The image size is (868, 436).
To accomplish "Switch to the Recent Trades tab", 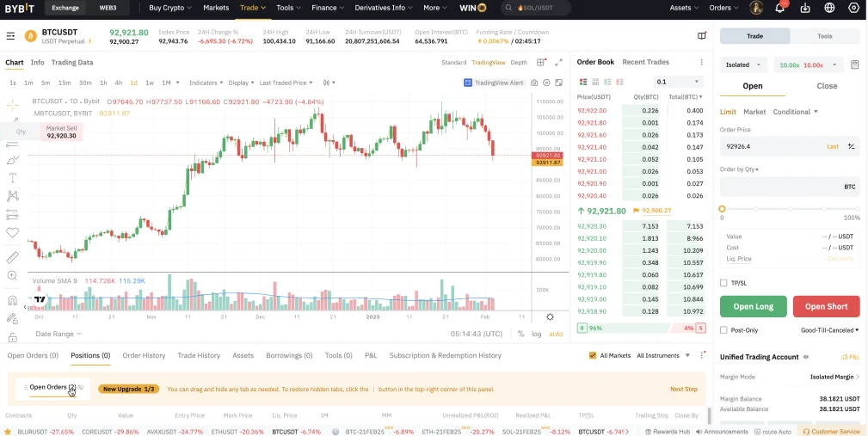I will click(645, 62).
